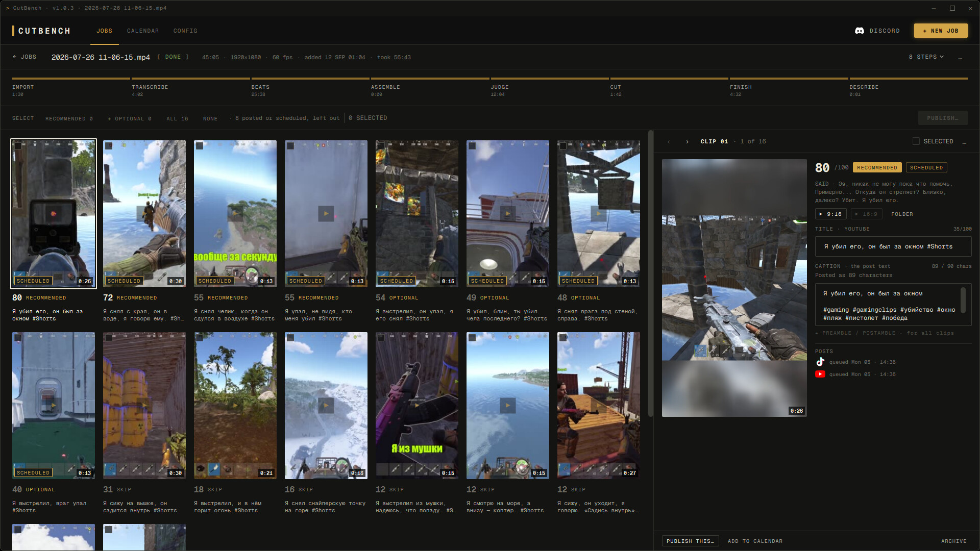Play the 55-score clip with green subtitle
The width and height of the screenshot is (980, 551).
(x=235, y=213)
